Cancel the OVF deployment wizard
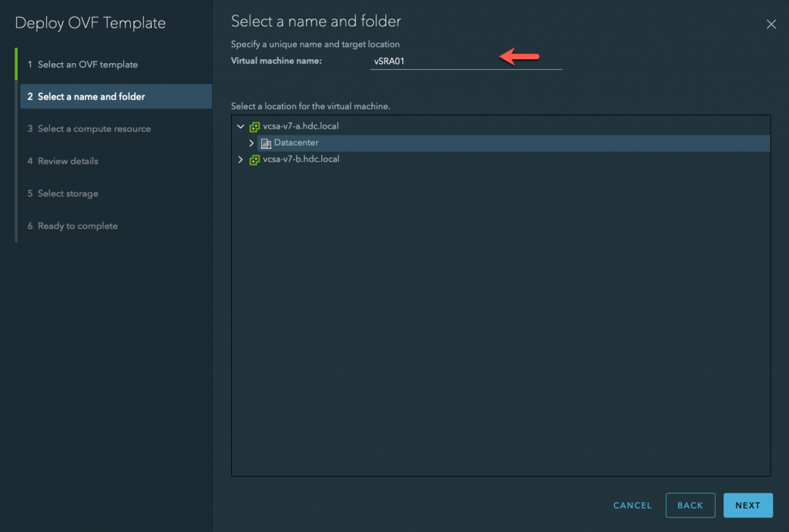 click(x=632, y=505)
